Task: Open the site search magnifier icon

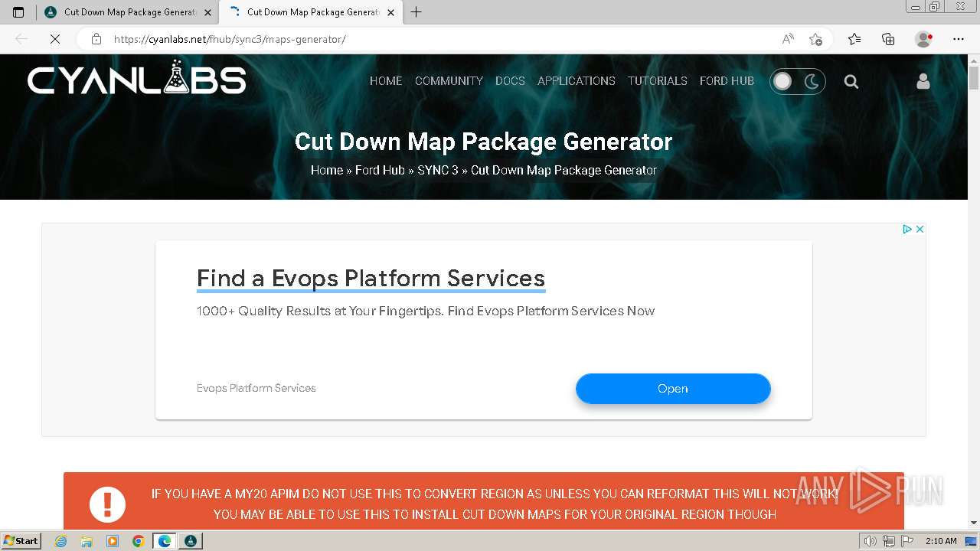Action: pyautogui.click(x=851, y=81)
